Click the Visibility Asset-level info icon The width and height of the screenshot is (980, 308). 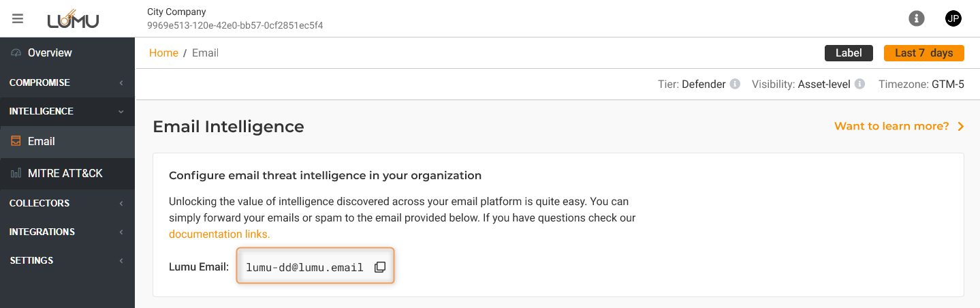pyautogui.click(x=859, y=84)
